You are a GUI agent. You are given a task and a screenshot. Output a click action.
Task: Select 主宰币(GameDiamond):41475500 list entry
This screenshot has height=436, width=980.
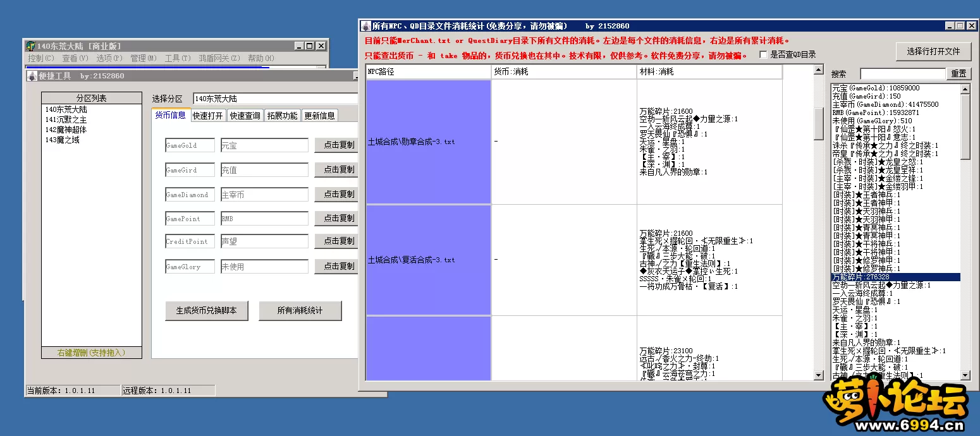click(x=895, y=104)
